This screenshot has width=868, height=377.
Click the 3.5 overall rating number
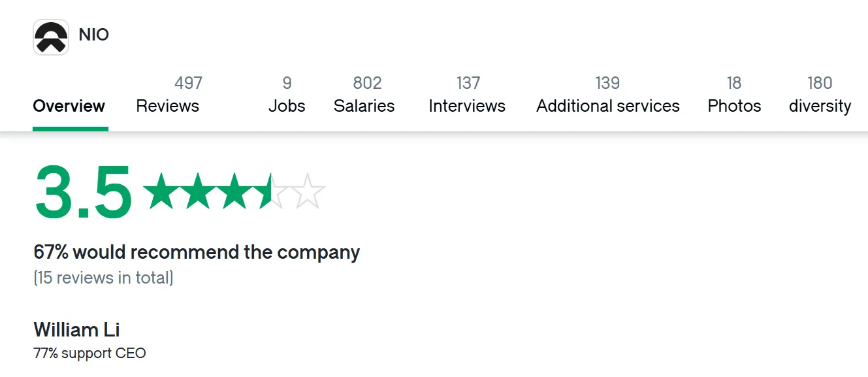(83, 192)
